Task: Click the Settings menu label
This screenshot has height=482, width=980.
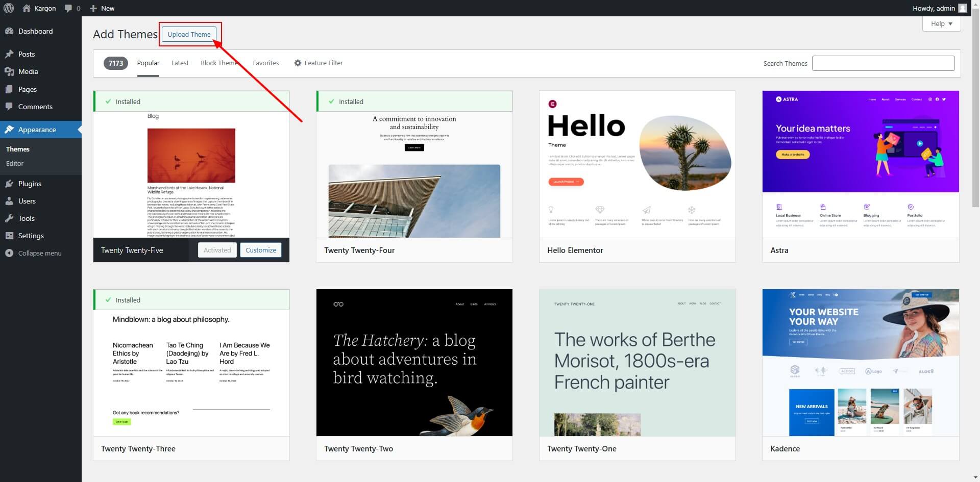Action: coord(31,236)
